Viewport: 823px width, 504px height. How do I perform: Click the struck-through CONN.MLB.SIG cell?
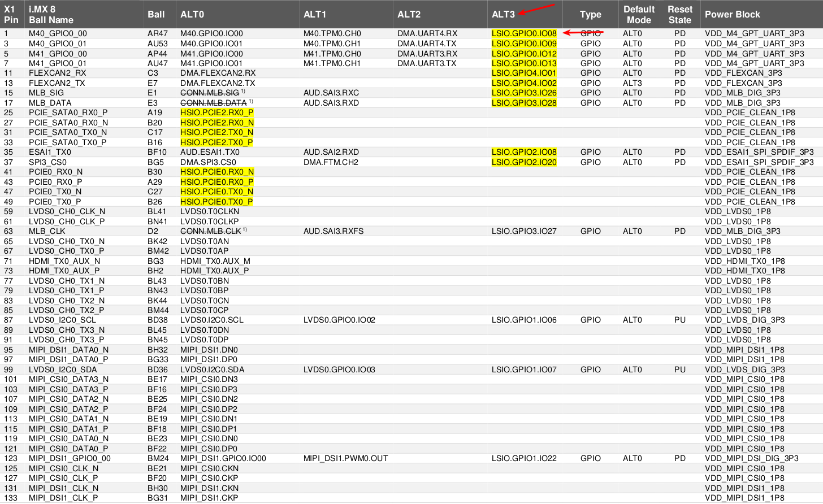[210, 93]
